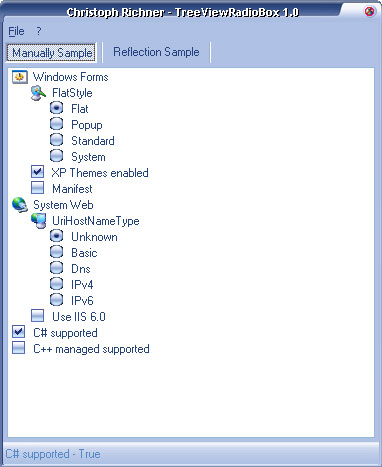Screen dimensions: 382x467
Task: Switch to the Reflection Sample tab
Action: pyautogui.click(x=156, y=52)
